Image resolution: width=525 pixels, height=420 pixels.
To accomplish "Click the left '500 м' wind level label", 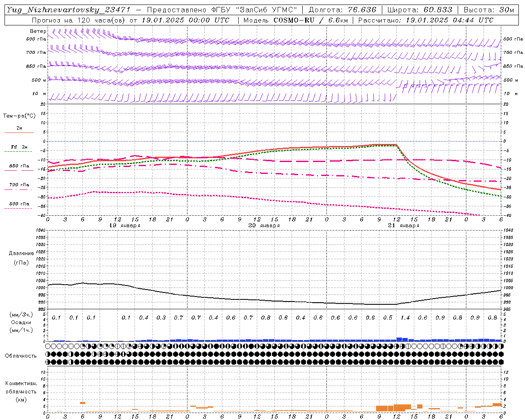I will pos(39,80).
